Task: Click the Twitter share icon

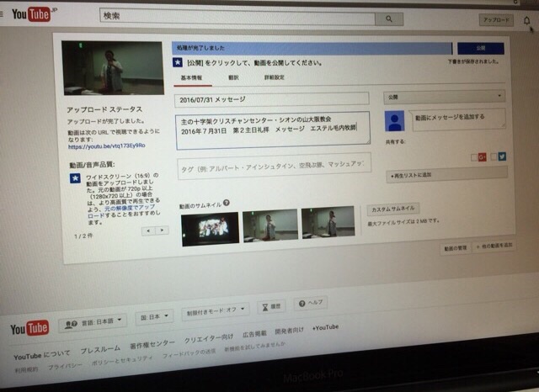Action: [x=502, y=156]
